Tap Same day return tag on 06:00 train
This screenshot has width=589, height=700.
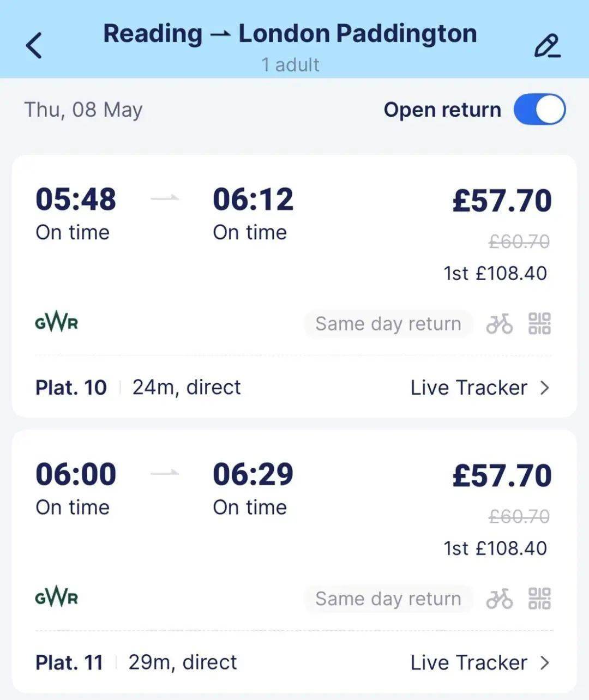[x=388, y=599]
